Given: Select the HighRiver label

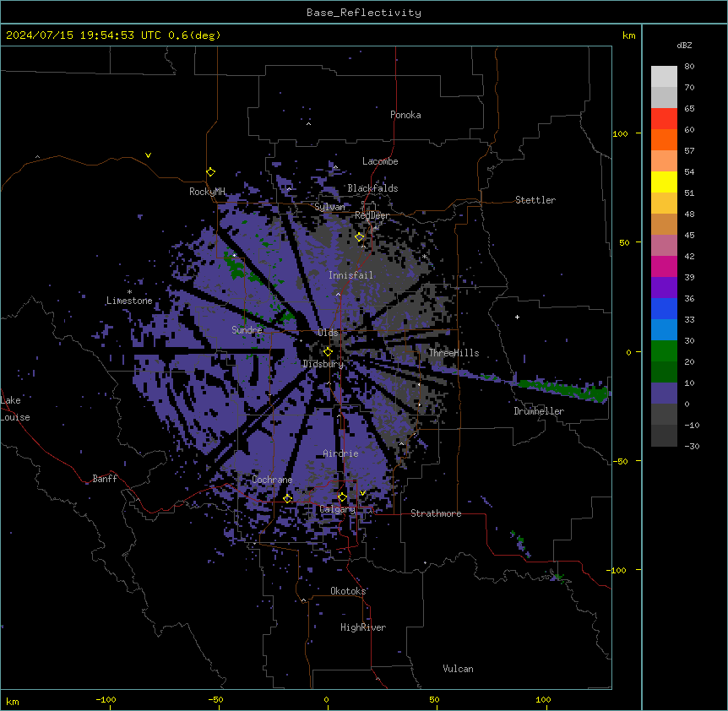Looking at the screenshot, I should pyautogui.click(x=363, y=627).
